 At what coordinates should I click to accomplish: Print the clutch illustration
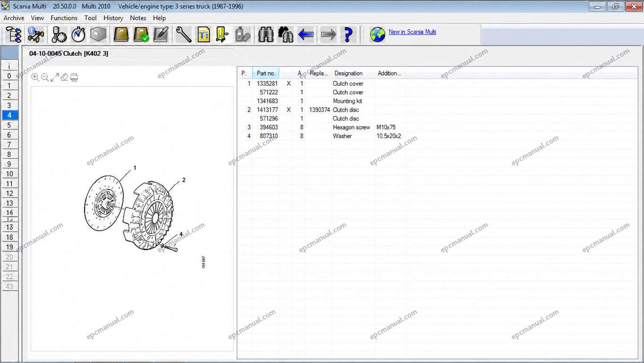click(74, 77)
